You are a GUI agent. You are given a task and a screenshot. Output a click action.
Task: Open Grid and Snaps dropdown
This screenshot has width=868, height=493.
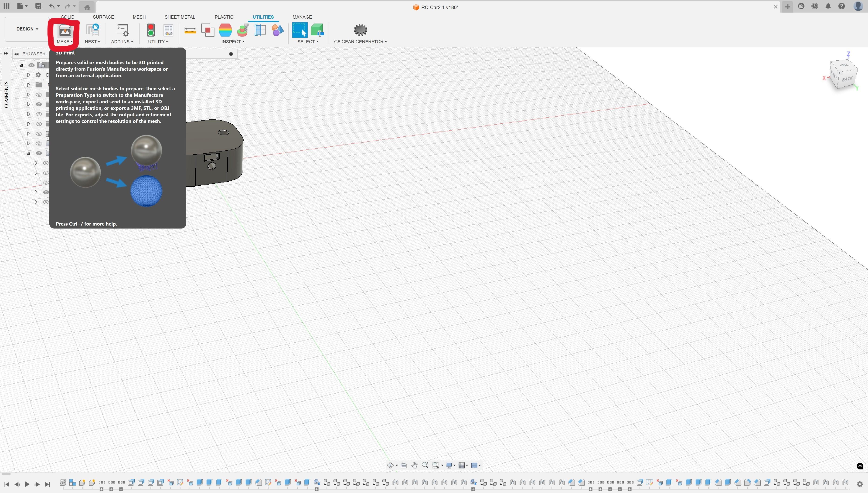pyautogui.click(x=463, y=465)
